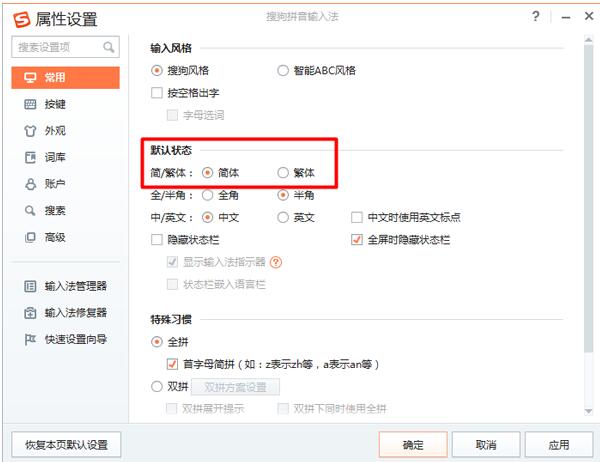Screen dimensions: 600x462
Task: Enable the 按空格出字 checkbox
Action: click(x=156, y=93)
